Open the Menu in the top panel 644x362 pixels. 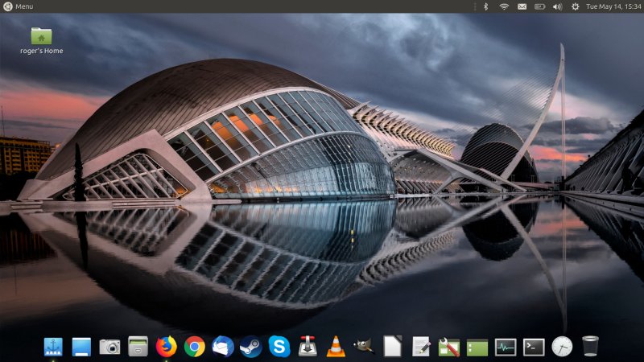(18, 6)
